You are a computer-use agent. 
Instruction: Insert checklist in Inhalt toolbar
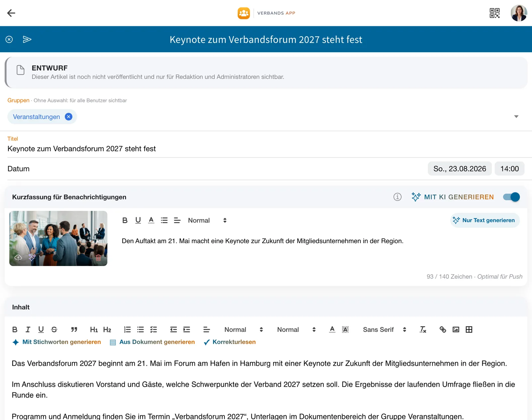(x=153, y=330)
